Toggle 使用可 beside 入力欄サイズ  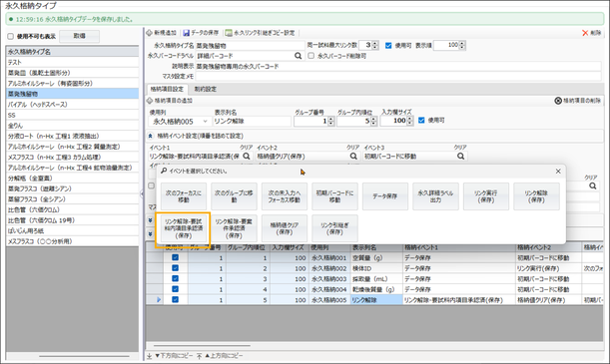click(421, 121)
